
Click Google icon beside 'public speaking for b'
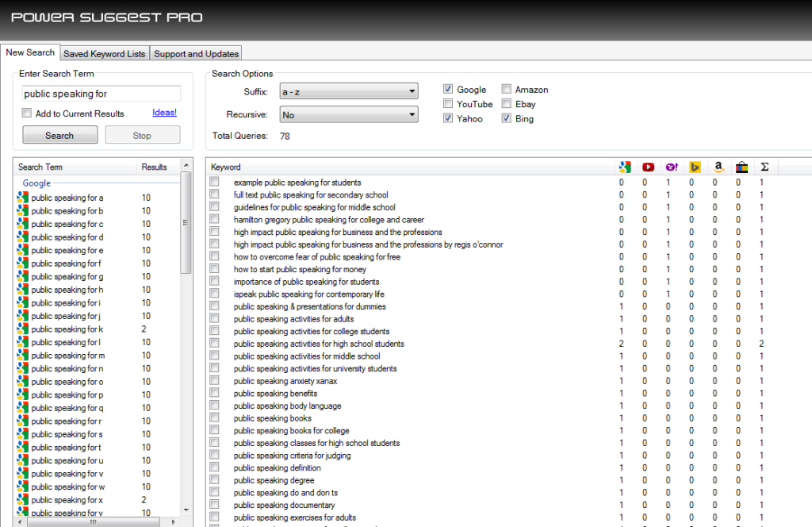tap(22, 210)
